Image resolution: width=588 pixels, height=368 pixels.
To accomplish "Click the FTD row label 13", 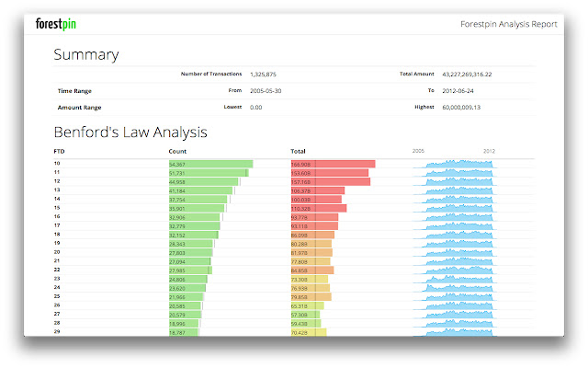I will point(57,190).
